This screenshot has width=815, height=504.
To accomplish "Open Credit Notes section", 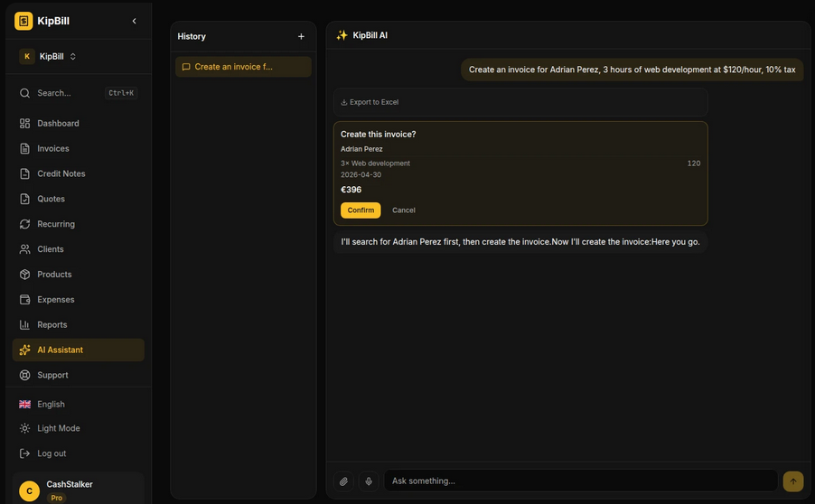I will click(78, 173).
